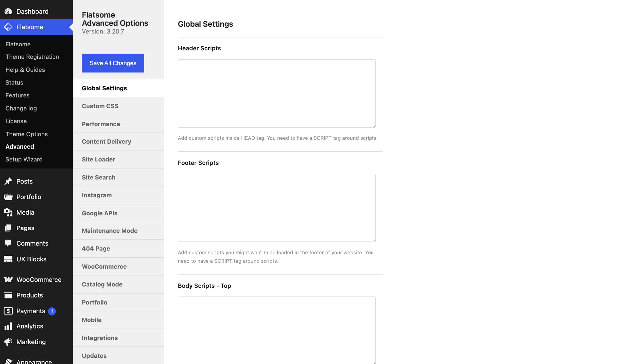Switch to the Site Search tab
638x364 pixels.
pyautogui.click(x=118, y=177)
